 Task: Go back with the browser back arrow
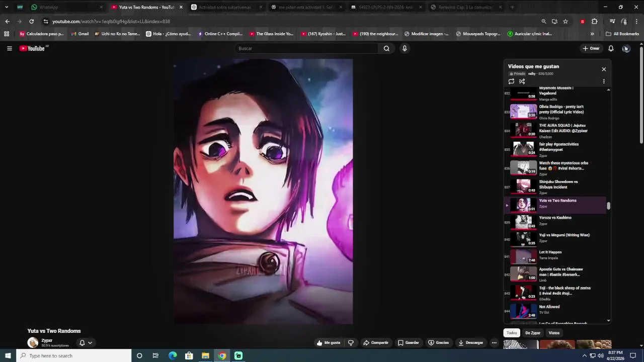[x=7, y=22]
